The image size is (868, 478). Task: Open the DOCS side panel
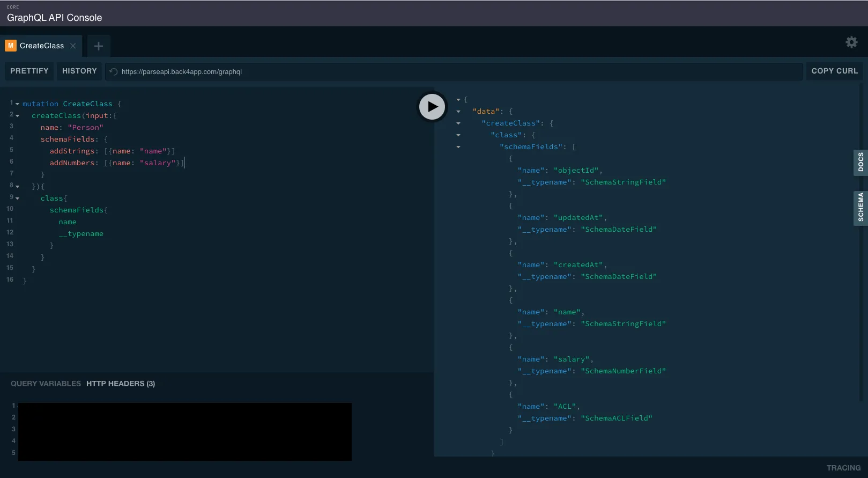click(860, 163)
